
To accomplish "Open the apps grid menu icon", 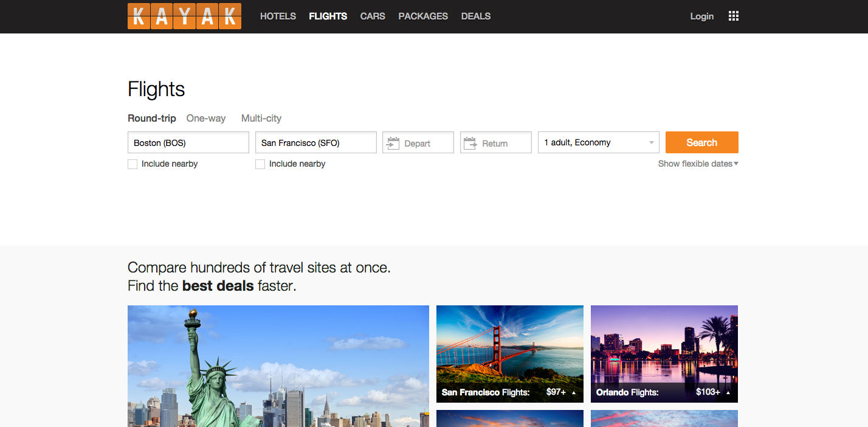I will pyautogui.click(x=733, y=16).
